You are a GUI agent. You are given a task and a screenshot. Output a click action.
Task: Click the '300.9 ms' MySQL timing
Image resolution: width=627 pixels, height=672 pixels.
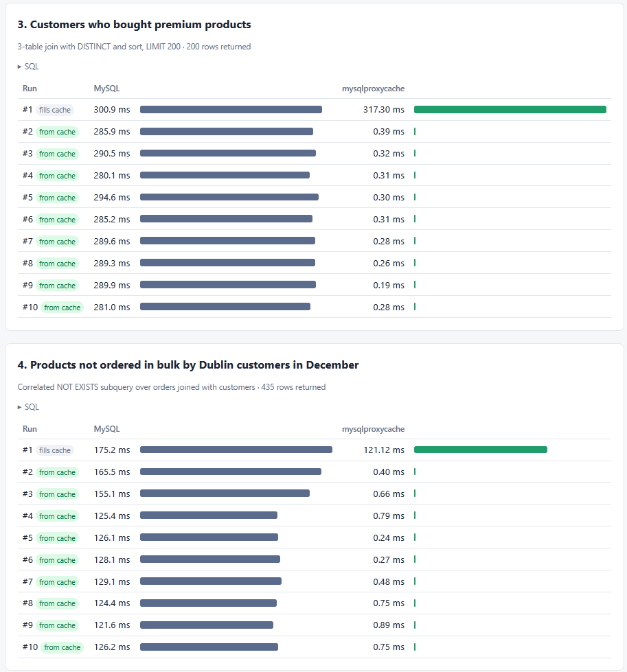(112, 110)
